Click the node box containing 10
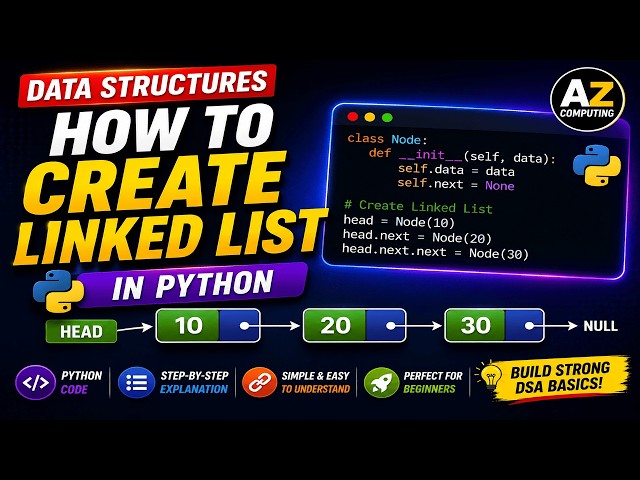Viewport: 640px width, 480px height. click(208, 325)
